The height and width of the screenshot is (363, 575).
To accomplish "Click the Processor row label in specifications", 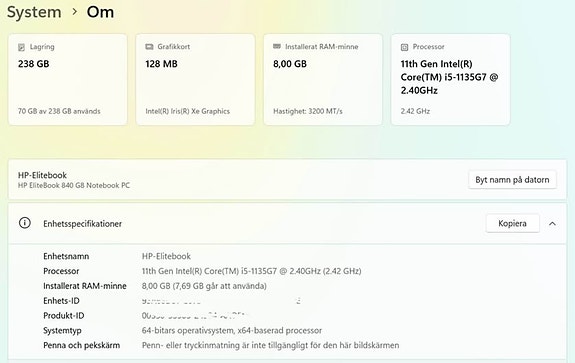I will pyautogui.click(x=61, y=271).
